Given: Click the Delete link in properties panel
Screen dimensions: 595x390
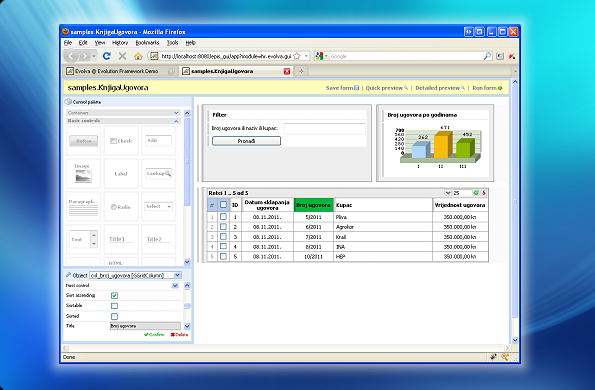Looking at the screenshot, I should 179,335.
